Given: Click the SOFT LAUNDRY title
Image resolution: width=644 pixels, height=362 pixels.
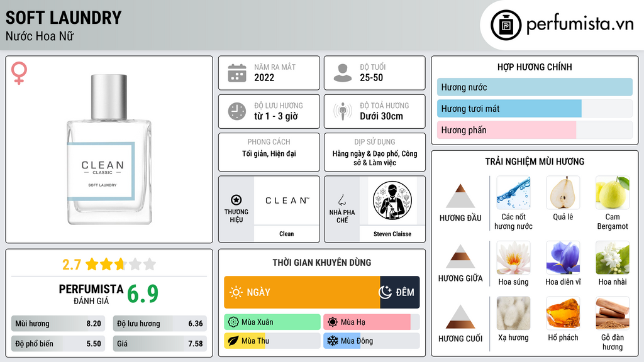Looking at the screenshot, I should click(x=64, y=18).
